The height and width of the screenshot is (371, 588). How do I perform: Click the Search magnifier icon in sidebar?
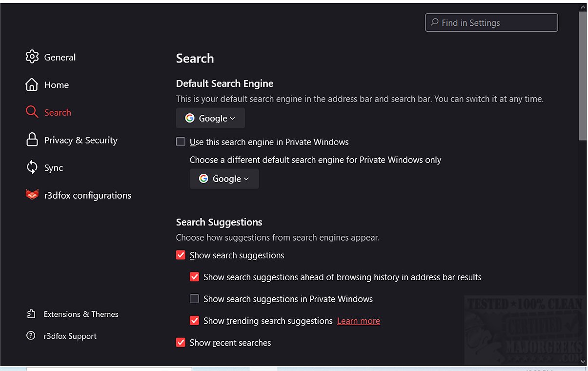tap(32, 112)
